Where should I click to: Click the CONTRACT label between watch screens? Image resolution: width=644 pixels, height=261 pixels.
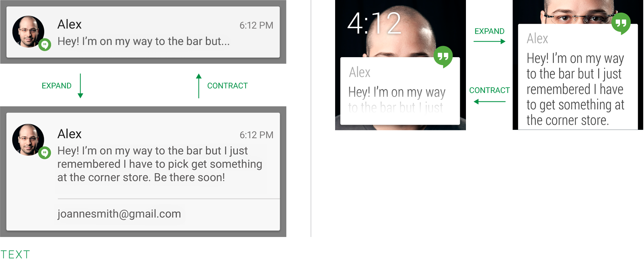pos(490,90)
